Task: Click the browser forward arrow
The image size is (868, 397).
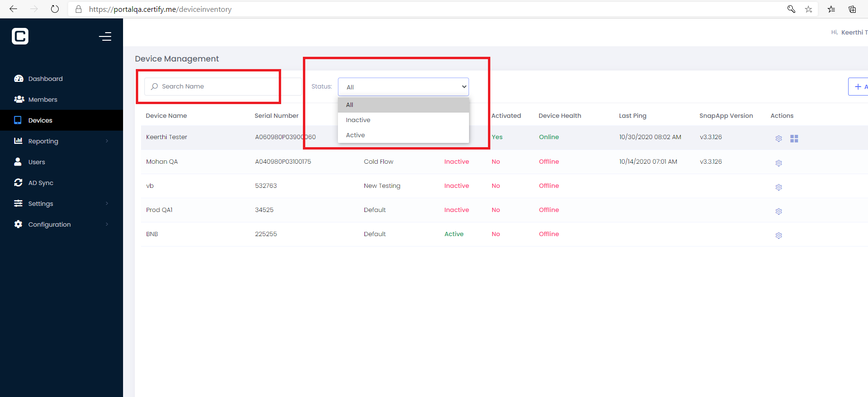Action: point(34,9)
